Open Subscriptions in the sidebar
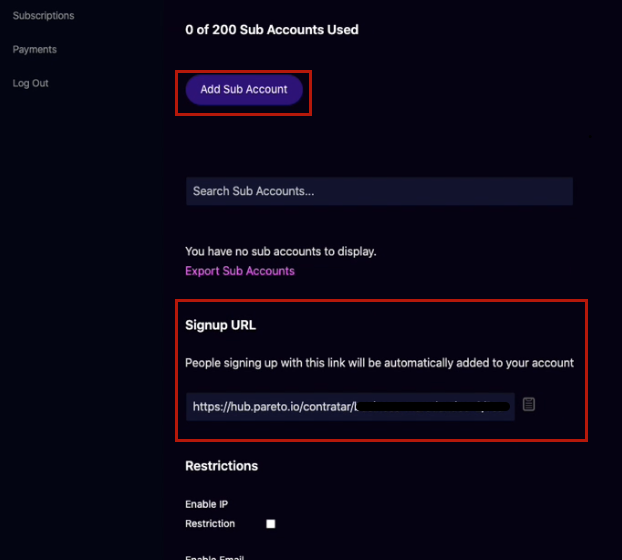This screenshot has height=560, width=622. tap(43, 15)
